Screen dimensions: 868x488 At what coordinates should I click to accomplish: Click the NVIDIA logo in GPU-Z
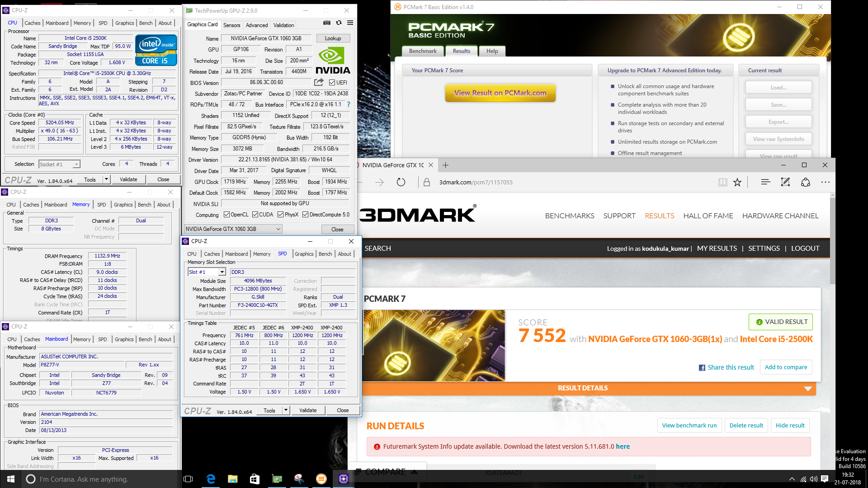pos(333,61)
